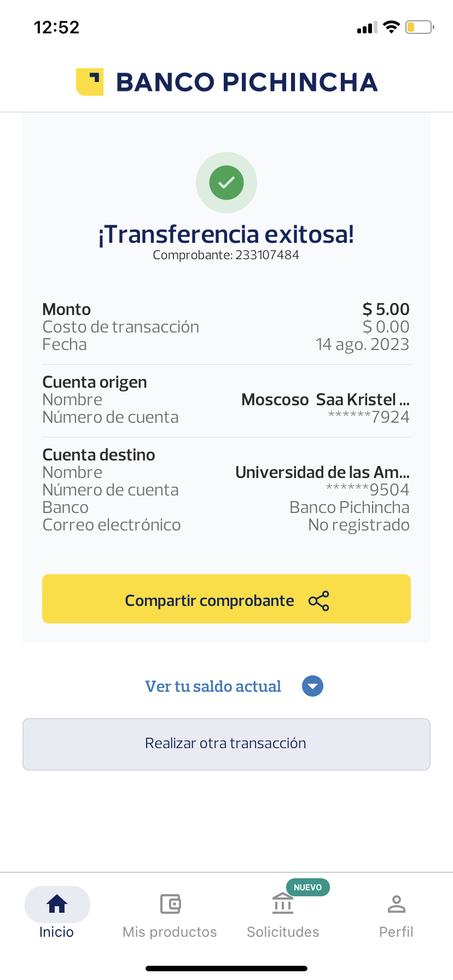453x980 pixels.
Task: Expand the saldo actual blue arrow
Action: click(313, 686)
